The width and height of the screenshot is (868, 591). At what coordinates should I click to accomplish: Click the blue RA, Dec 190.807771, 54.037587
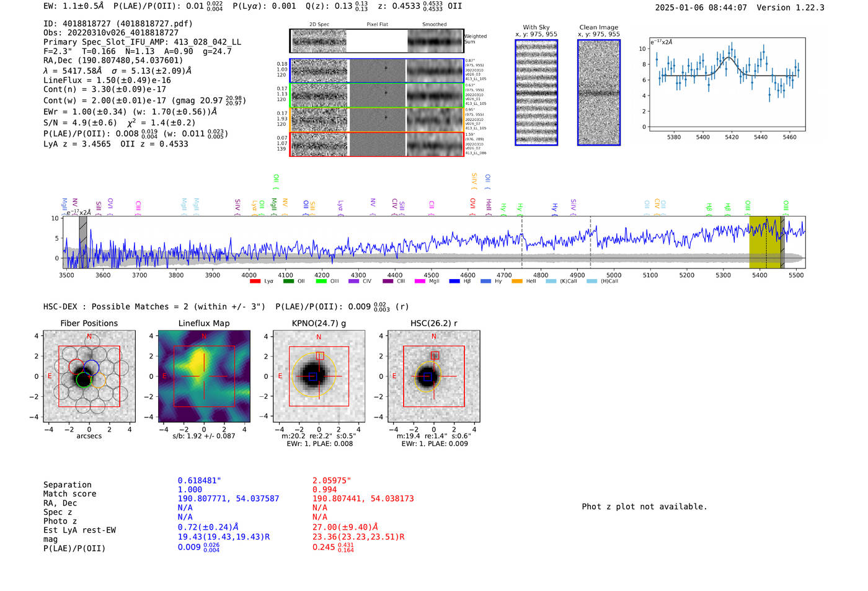coord(228,499)
